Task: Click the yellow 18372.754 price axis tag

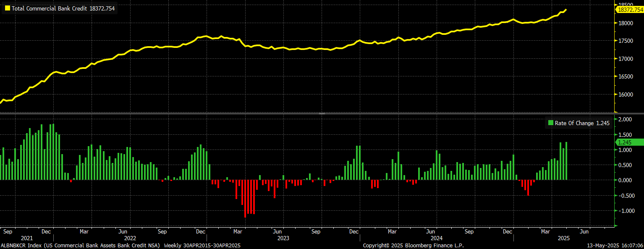Action: [x=630, y=9]
